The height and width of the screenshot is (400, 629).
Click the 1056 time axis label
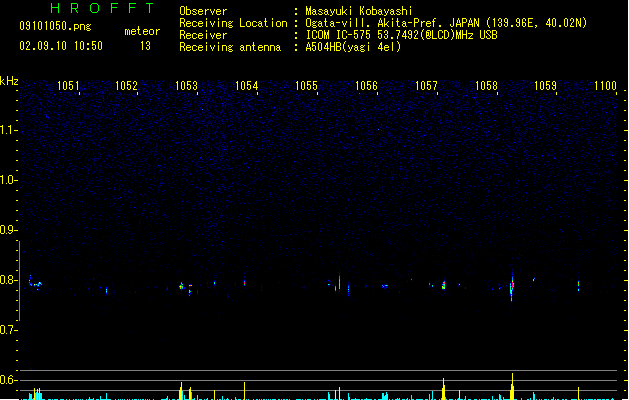366,86
